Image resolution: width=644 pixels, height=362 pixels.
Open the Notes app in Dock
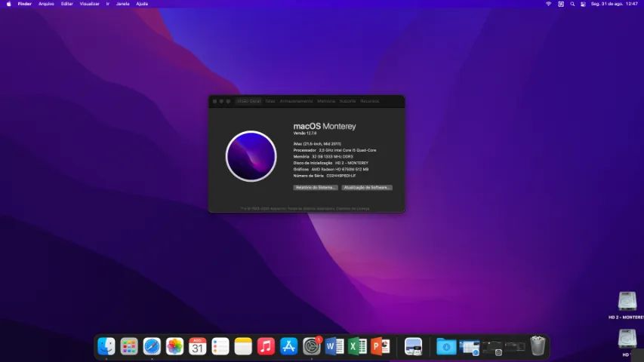(x=243, y=346)
